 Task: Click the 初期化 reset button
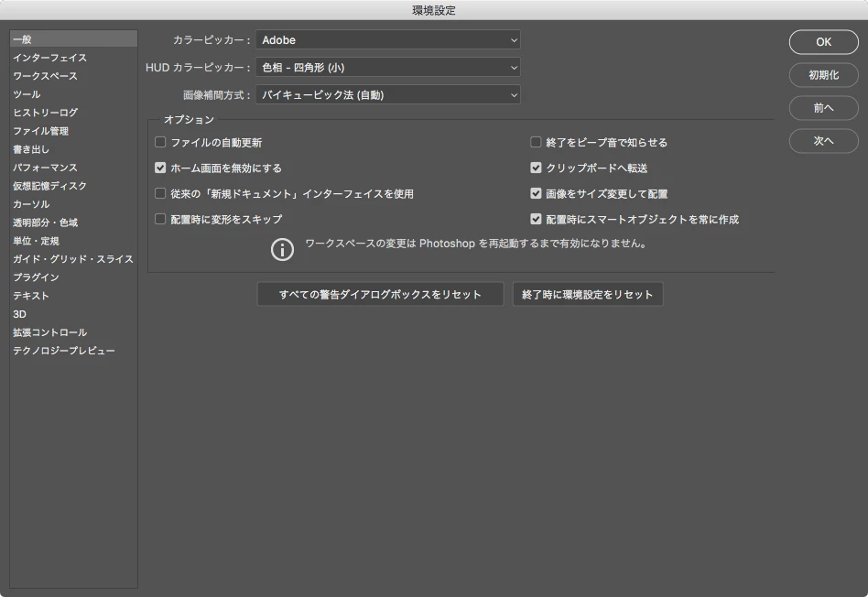point(823,75)
